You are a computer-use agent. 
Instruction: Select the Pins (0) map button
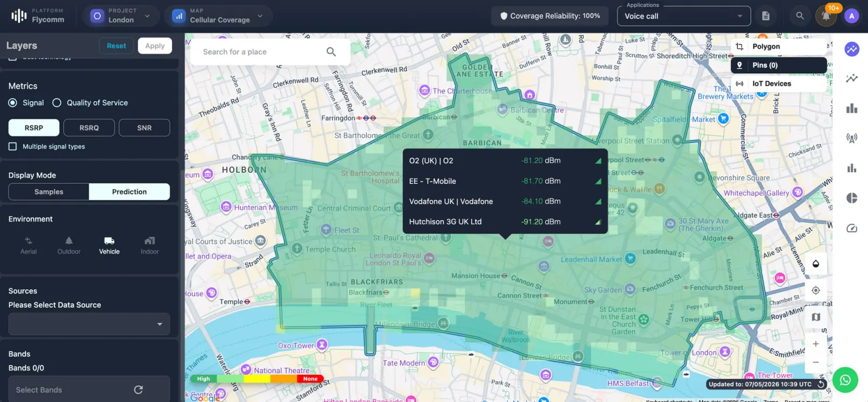(778, 65)
